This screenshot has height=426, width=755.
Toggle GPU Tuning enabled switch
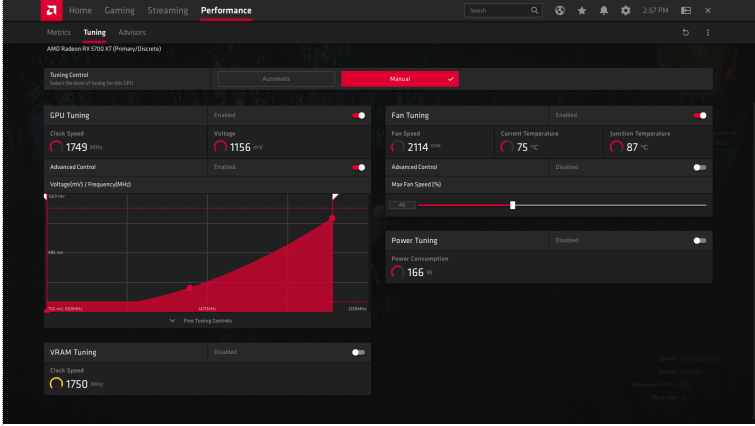(358, 116)
